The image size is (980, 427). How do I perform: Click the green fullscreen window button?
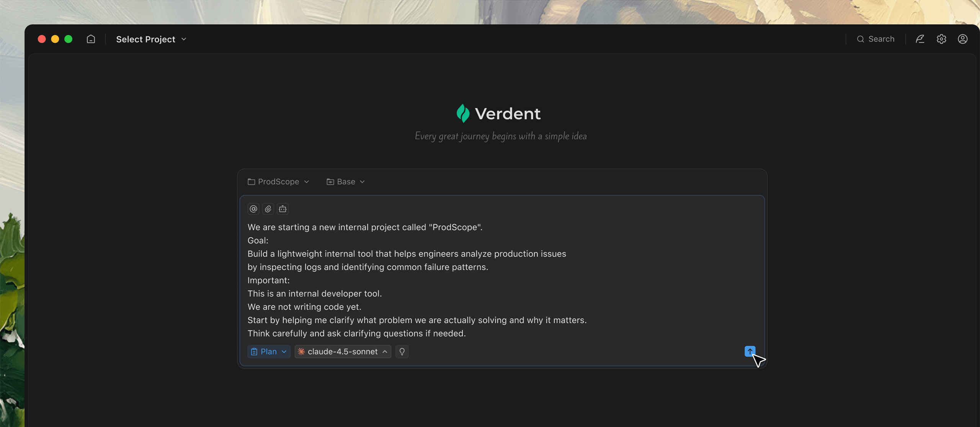[69, 39]
